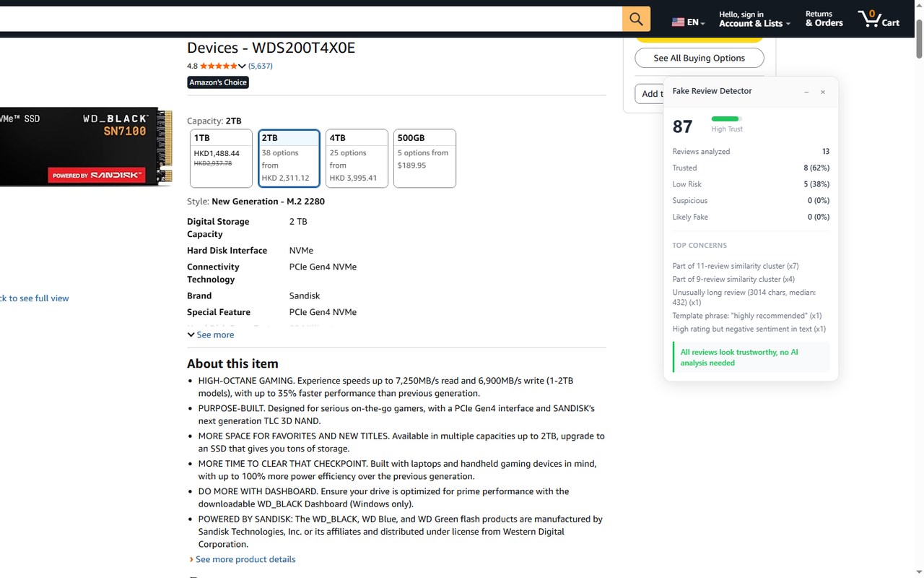The width and height of the screenshot is (924, 578).
Task: Select the 500GB capacity option
Action: tap(424, 158)
